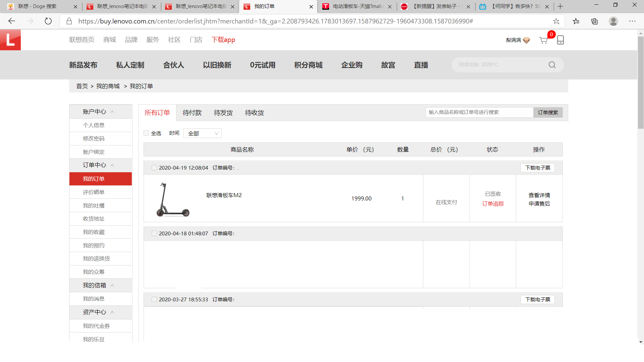Open a new browser tab with plus
This screenshot has width=644, height=362.
[560, 6]
